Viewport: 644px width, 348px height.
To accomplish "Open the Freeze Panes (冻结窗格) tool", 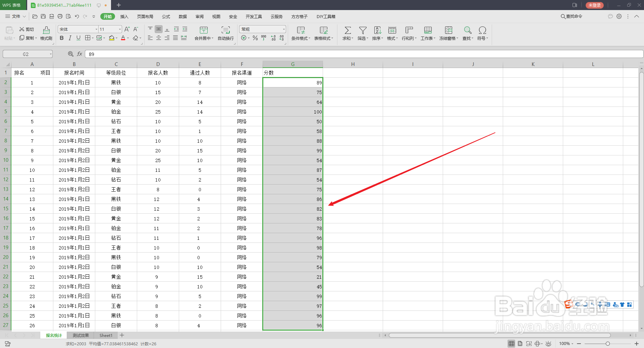I will point(448,33).
